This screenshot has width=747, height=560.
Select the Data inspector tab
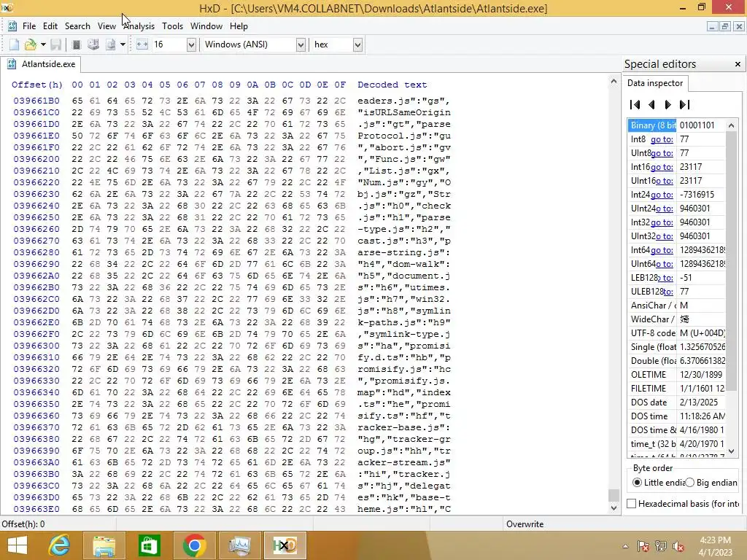coord(655,83)
